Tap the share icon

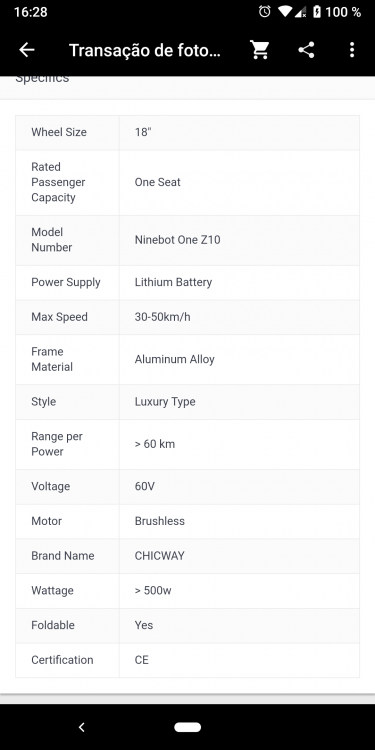coord(306,50)
